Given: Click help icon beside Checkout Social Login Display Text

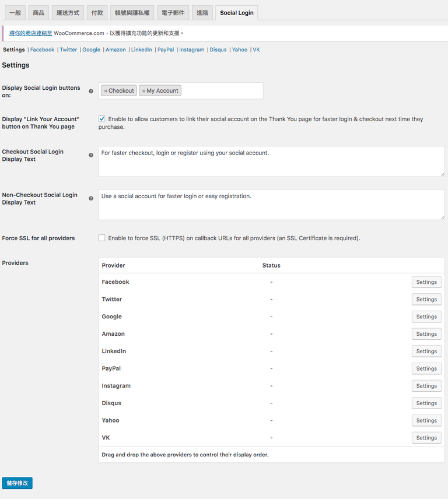Looking at the screenshot, I should (91, 155).
